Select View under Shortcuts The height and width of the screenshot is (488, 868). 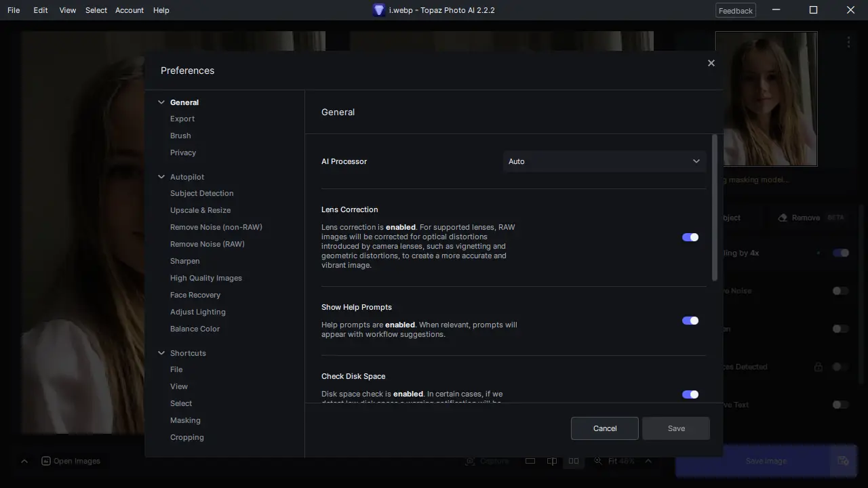(x=179, y=386)
